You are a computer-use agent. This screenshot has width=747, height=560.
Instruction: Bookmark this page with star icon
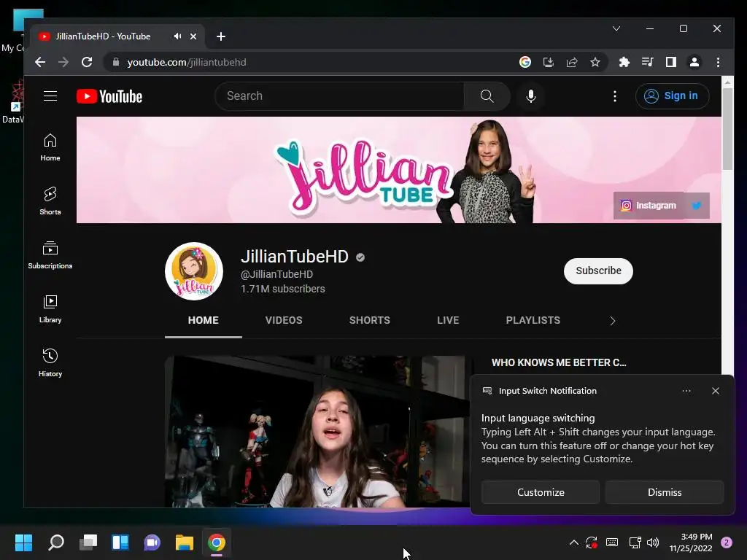(x=595, y=62)
